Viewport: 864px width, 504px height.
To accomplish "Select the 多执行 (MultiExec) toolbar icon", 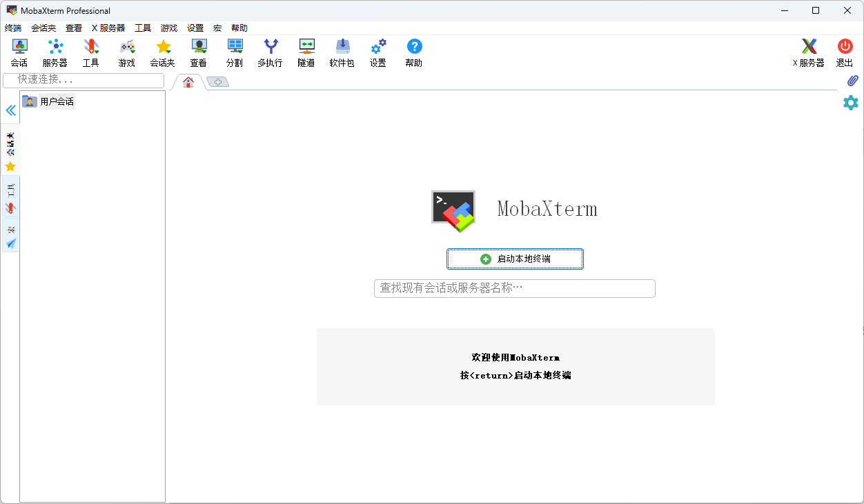I will 271,52.
